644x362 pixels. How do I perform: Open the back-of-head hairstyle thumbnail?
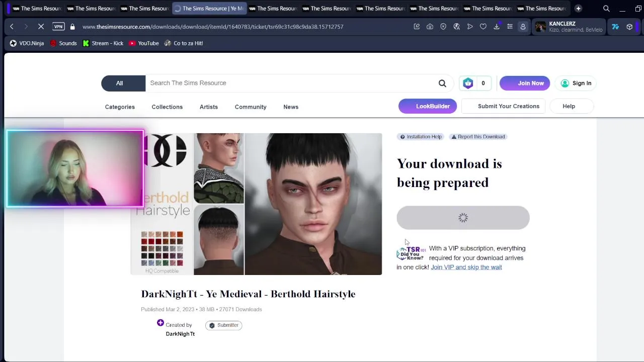point(219,239)
